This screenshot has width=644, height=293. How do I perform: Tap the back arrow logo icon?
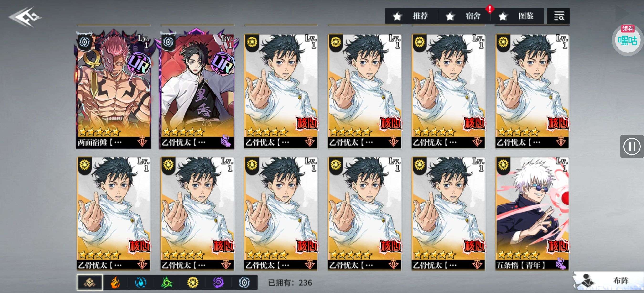coord(25,17)
